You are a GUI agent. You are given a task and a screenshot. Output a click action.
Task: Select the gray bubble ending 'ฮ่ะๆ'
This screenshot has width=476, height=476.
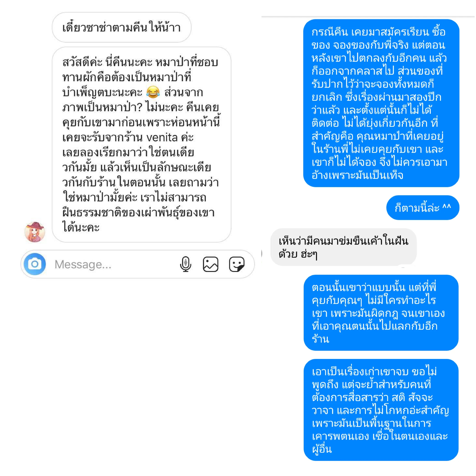343,247
